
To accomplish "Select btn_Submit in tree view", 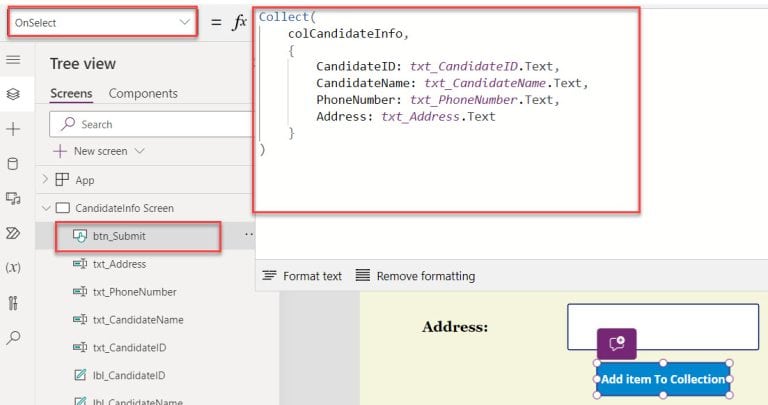I will point(119,236).
